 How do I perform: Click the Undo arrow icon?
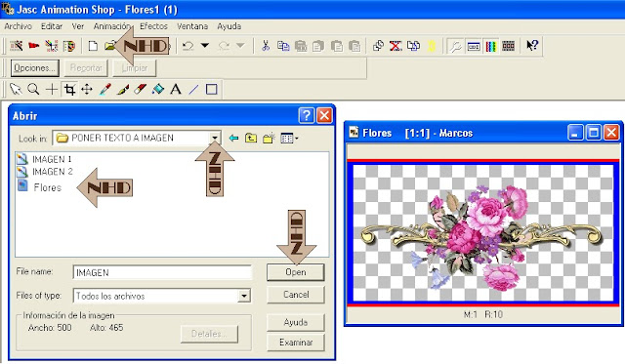tap(187, 46)
